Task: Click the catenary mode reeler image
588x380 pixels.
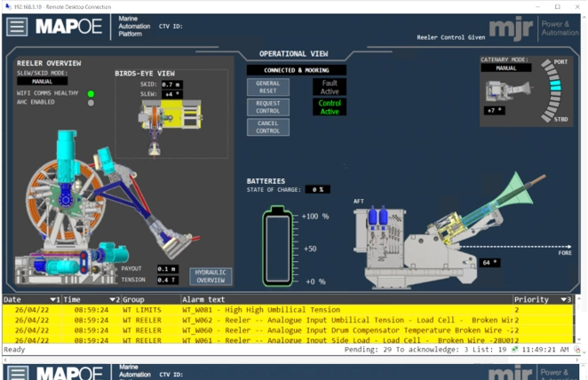Action: tap(508, 91)
